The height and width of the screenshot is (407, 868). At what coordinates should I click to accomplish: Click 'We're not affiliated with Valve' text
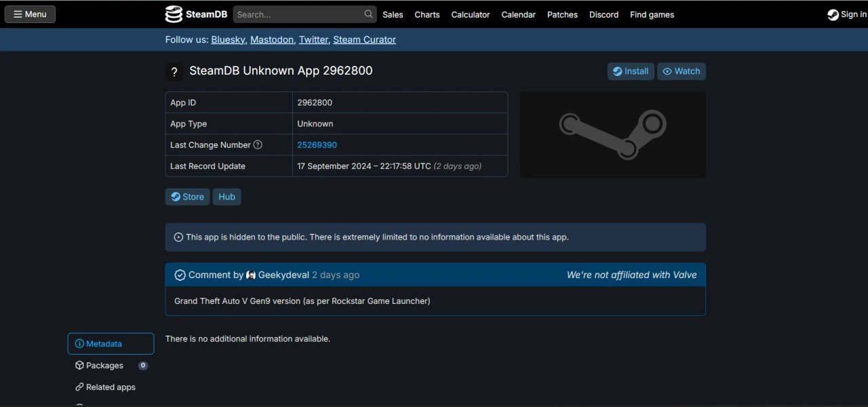pos(632,275)
